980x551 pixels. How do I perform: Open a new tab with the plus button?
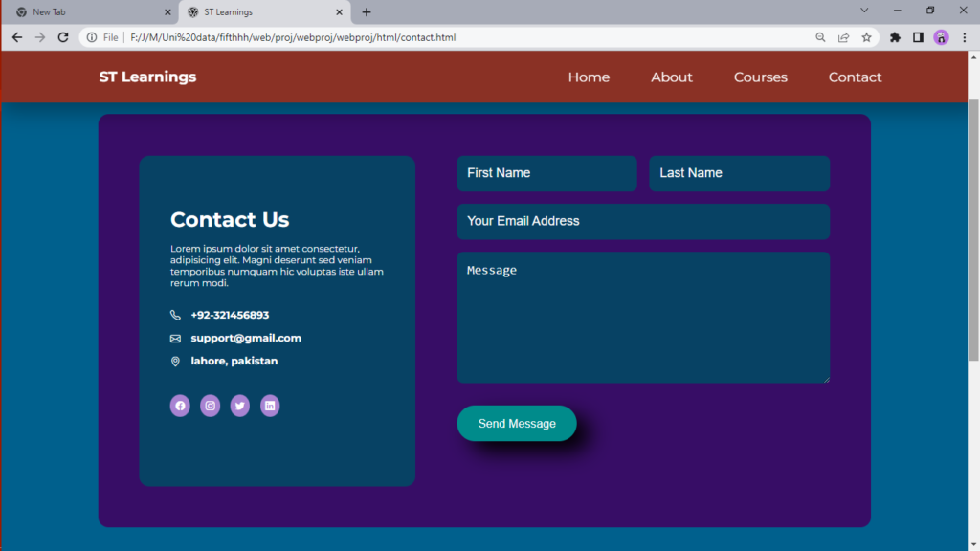click(367, 11)
